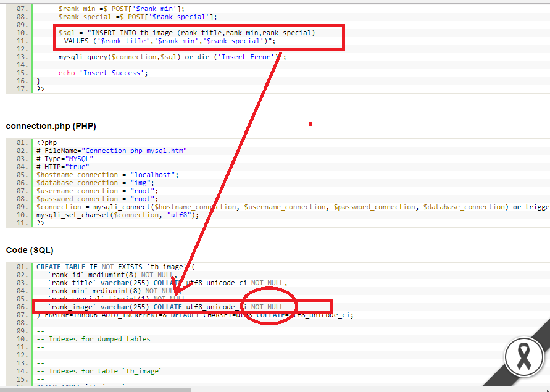
Task: Click the # HTTP="true" comment line
Action: [63, 167]
